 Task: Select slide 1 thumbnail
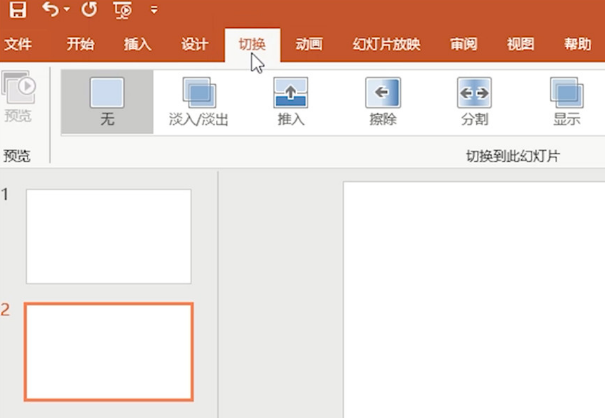pos(109,236)
